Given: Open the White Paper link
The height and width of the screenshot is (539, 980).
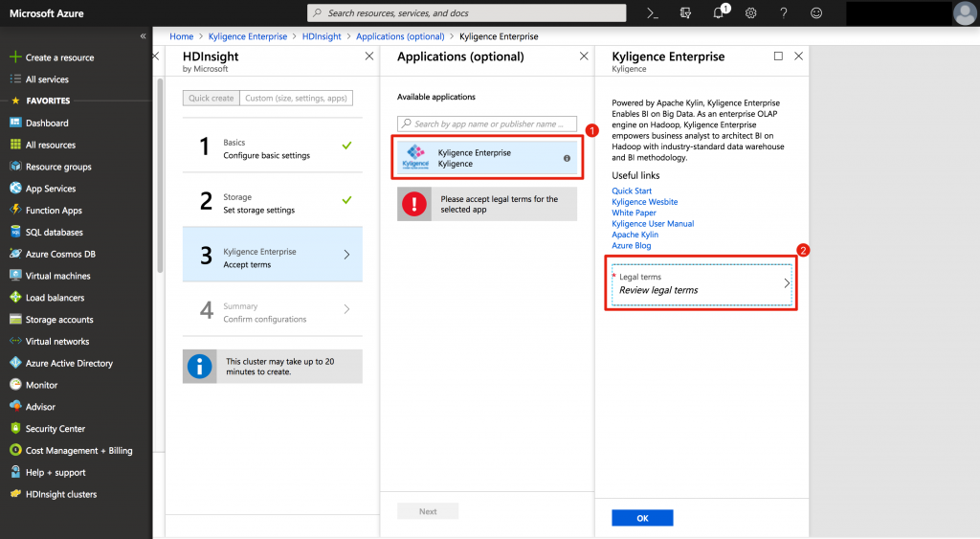Looking at the screenshot, I should [634, 213].
